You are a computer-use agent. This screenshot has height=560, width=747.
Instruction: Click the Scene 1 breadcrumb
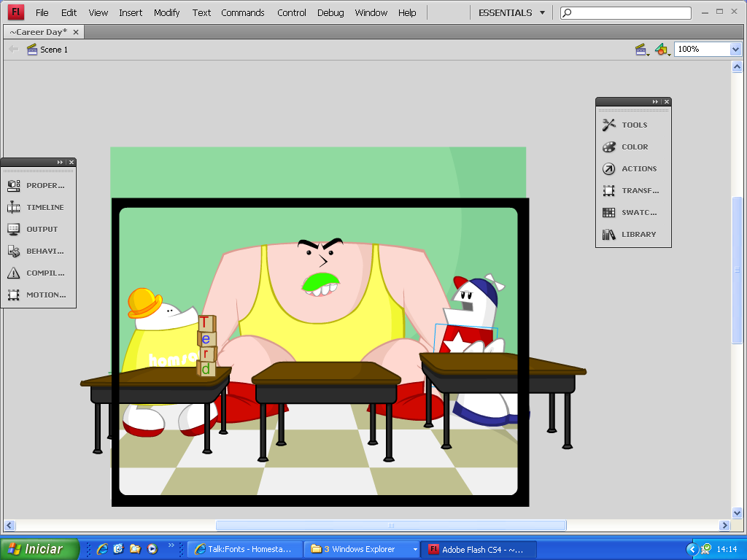click(53, 50)
